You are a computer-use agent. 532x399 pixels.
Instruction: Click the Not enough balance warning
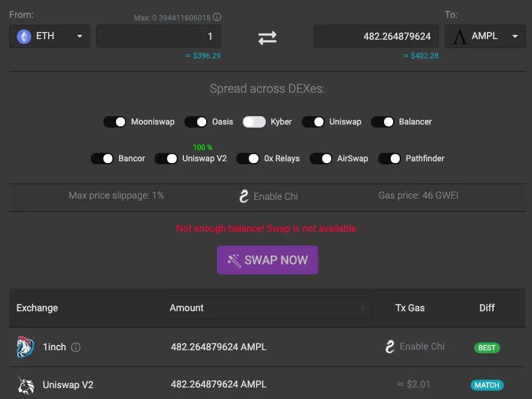[x=268, y=229]
